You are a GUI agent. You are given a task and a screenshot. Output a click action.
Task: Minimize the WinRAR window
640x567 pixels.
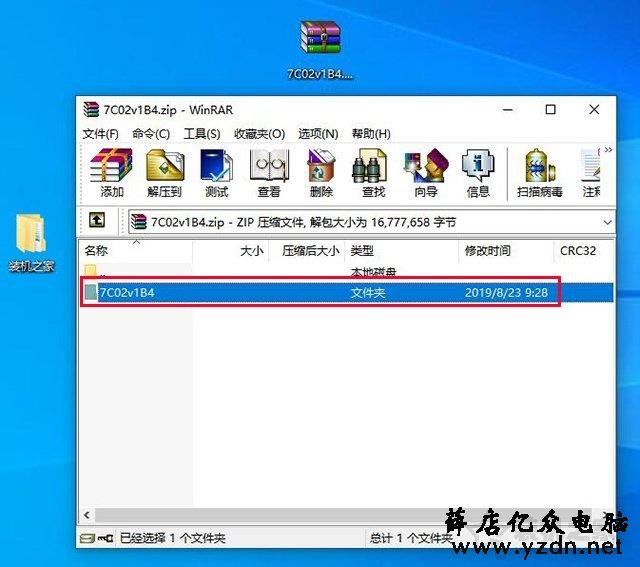tap(507, 110)
